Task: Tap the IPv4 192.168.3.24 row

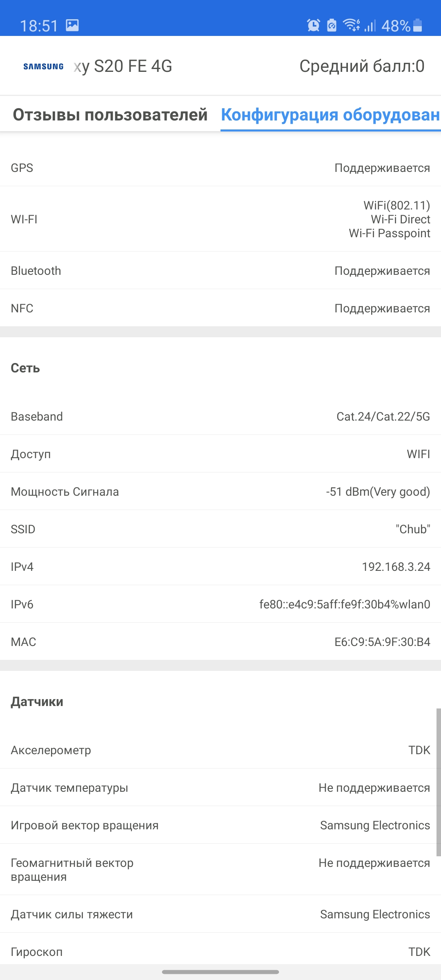Action: (220, 567)
